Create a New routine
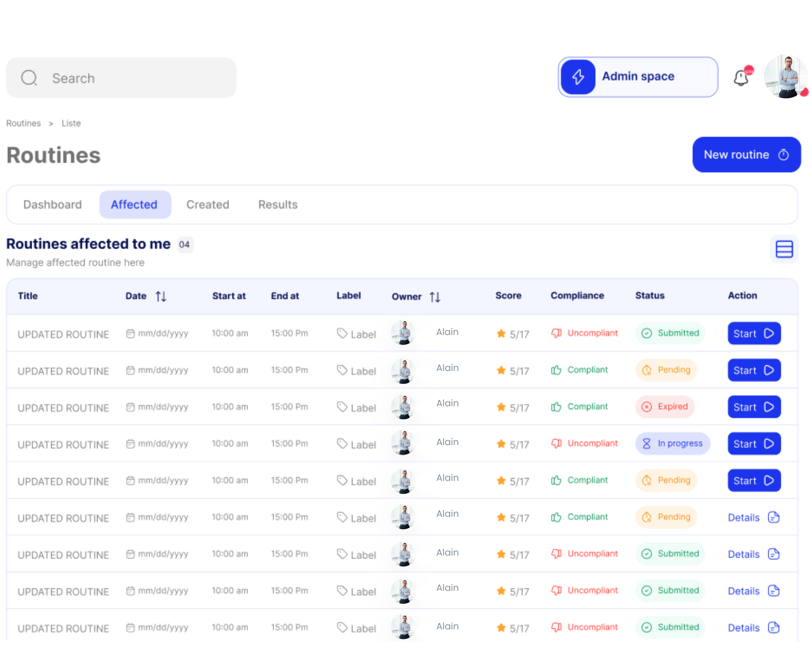This screenshot has height=650, width=812. pos(746,155)
